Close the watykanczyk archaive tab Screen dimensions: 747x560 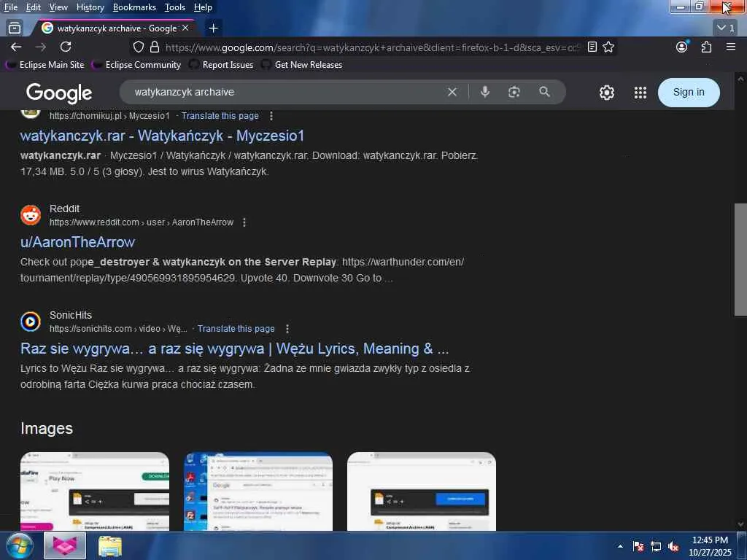pyautogui.click(x=185, y=28)
